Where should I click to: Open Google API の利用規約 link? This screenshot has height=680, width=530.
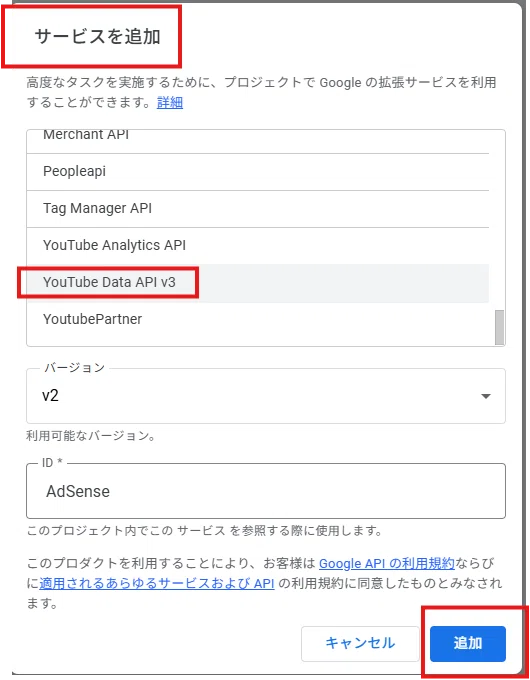(387, 563)
